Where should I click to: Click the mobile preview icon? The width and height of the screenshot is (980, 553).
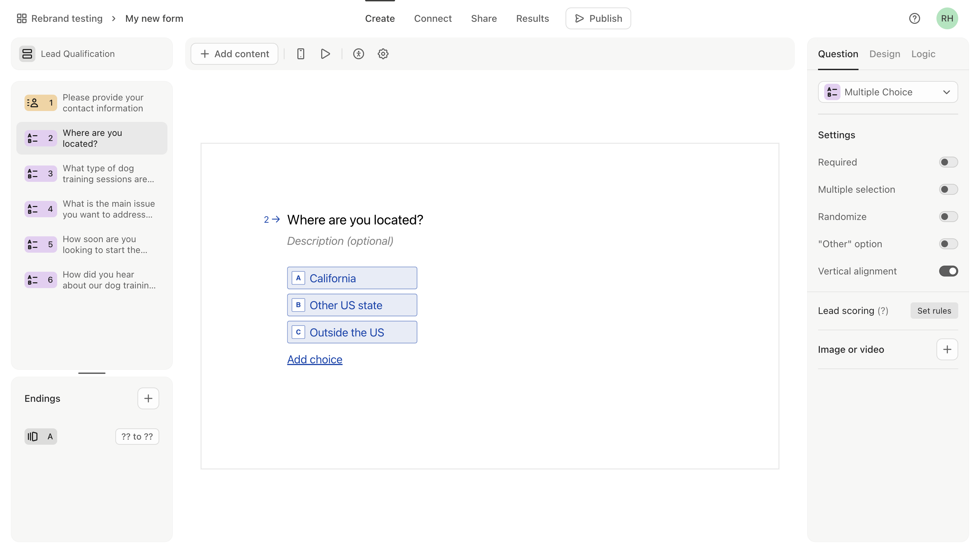(x=300, y=54)
